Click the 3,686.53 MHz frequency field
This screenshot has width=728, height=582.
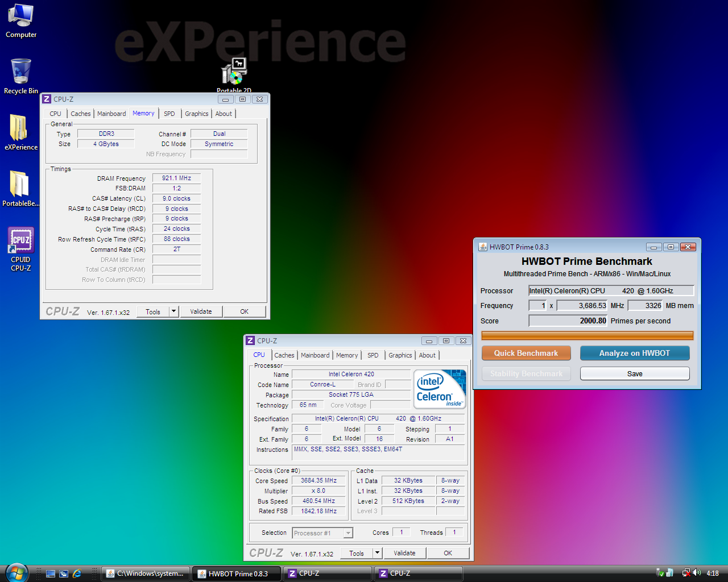(582, 305)
